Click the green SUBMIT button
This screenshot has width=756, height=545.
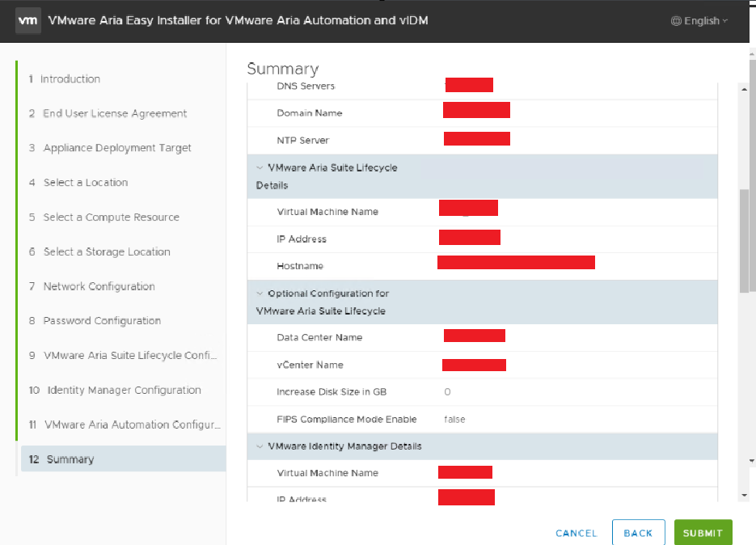(x=703, y=533)
